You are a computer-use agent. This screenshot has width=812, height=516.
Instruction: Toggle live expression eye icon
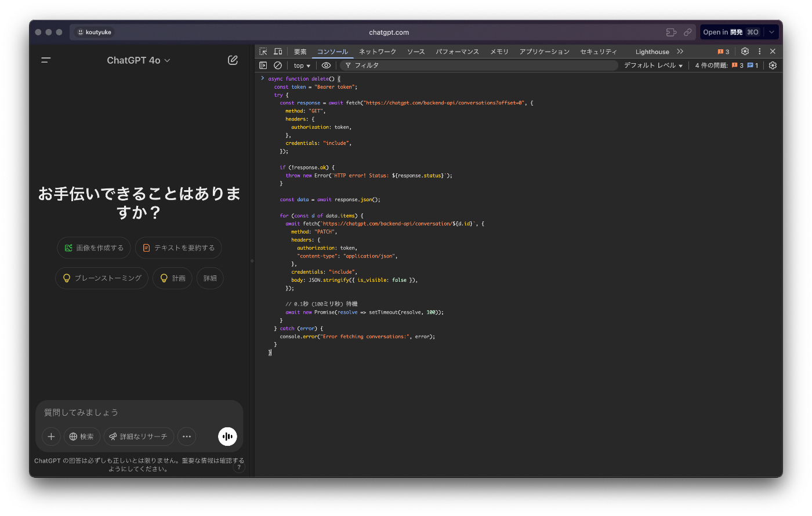coord(326,66)
